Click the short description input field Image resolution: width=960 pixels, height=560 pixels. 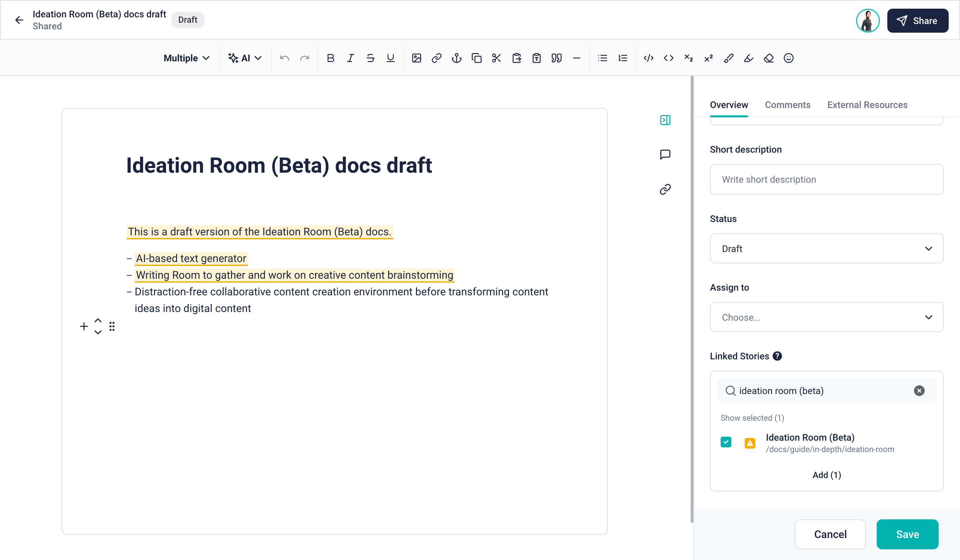coord(827,179)
